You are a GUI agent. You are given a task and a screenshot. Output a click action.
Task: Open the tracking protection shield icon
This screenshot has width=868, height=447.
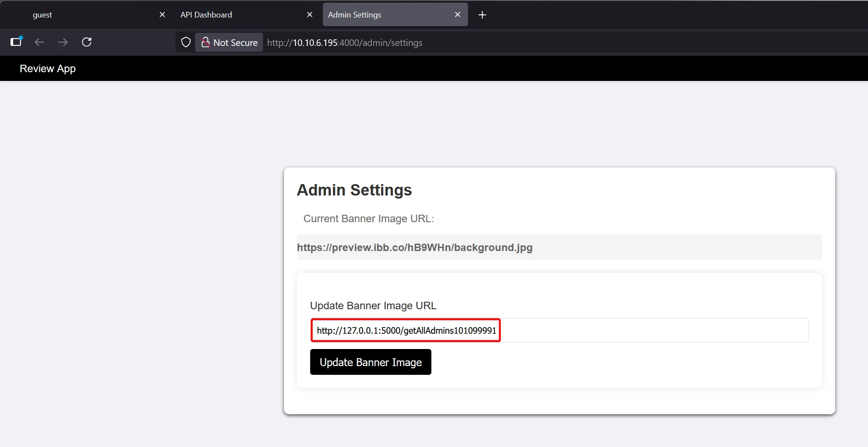186,42
